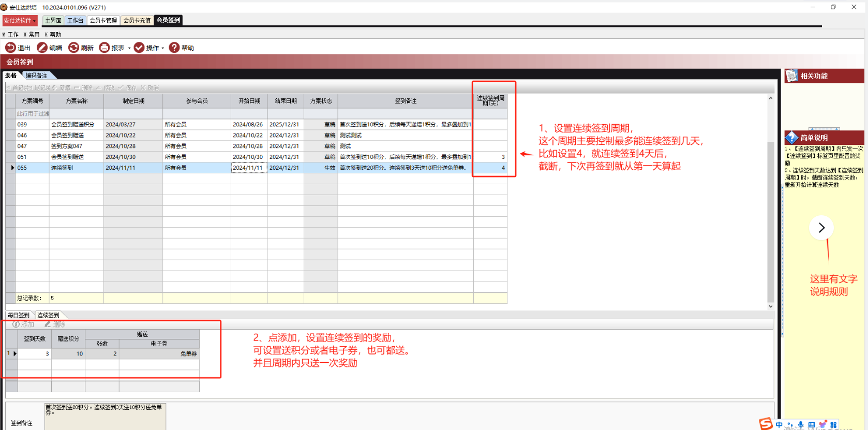Click the scrollbar up arrow of main table
The height and width of the screenshot is (430, 868).
771,98
